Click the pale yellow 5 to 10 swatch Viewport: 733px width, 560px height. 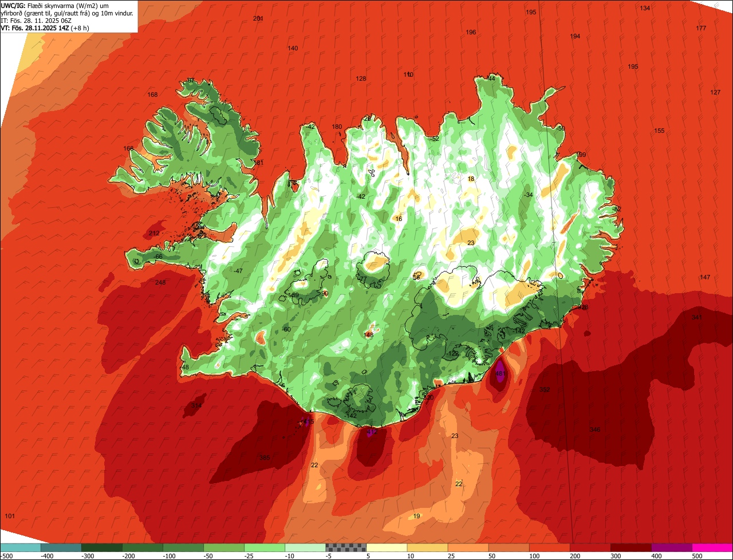(x=387, y=547)
